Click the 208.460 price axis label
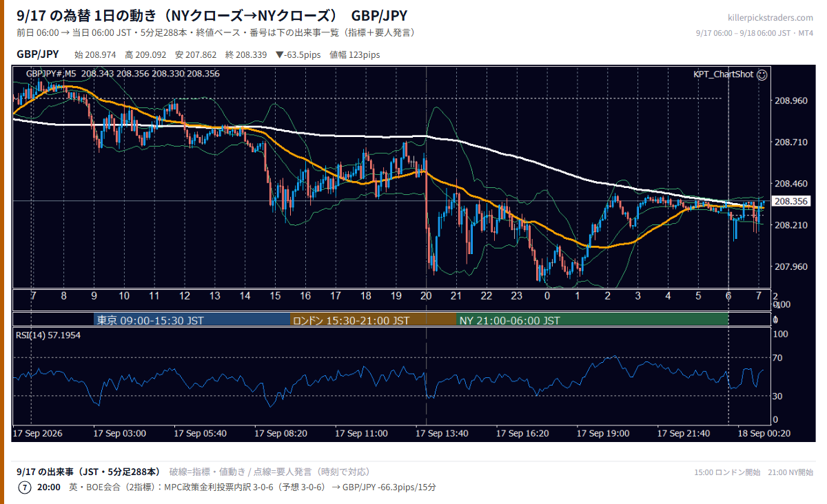827x504 pixels. [x=791, y=184]
